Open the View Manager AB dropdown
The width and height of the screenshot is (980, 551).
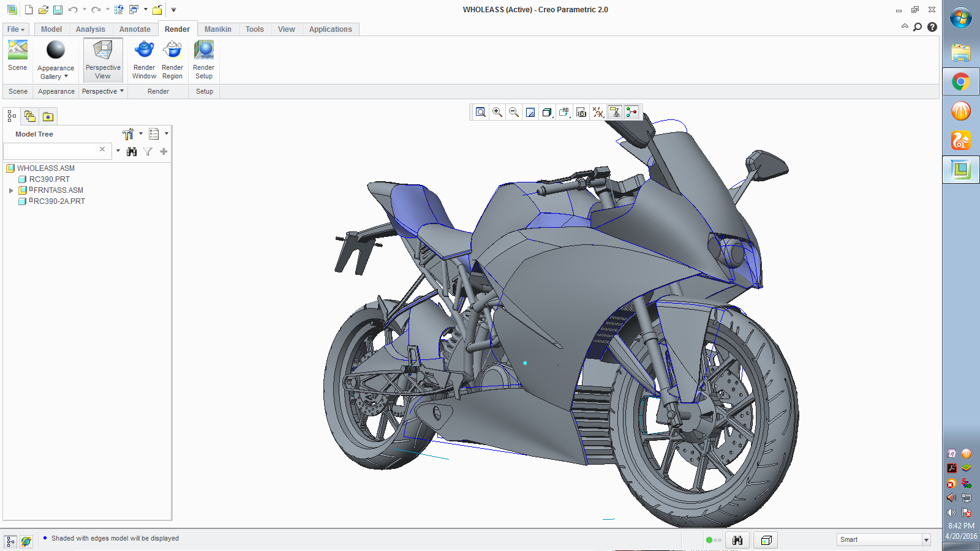[564, 112]
